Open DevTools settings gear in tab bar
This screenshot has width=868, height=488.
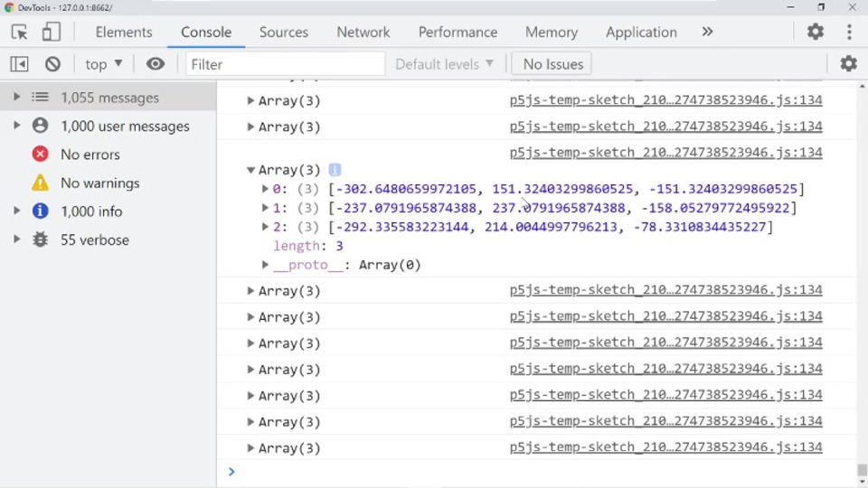(x=816, y=32)
